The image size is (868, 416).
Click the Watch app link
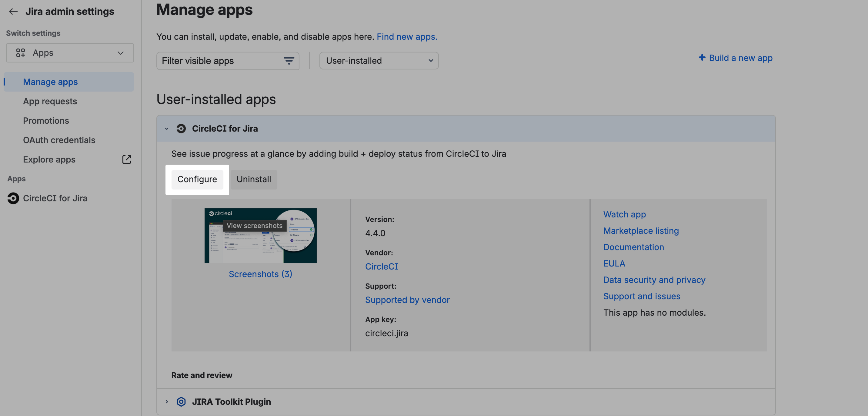point(624,214)
